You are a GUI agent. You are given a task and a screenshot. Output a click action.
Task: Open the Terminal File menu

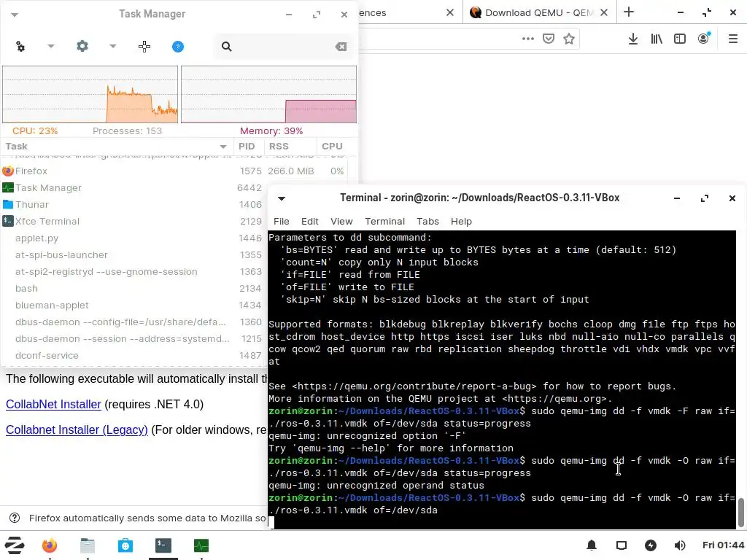(x=281, y=222)
